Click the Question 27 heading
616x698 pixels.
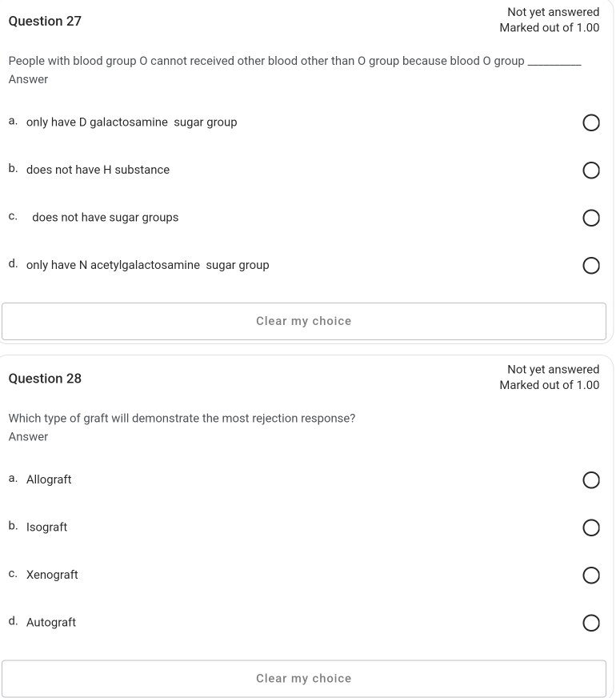45,22
